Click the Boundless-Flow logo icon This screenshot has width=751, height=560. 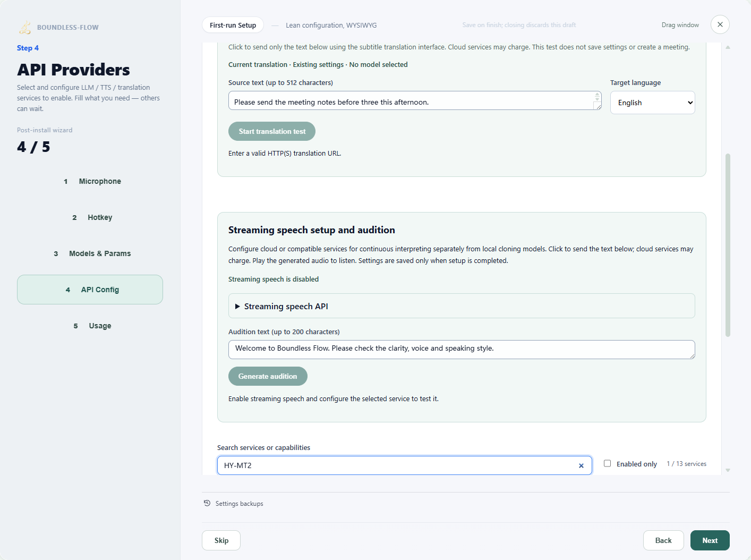(x=25, y=27)
